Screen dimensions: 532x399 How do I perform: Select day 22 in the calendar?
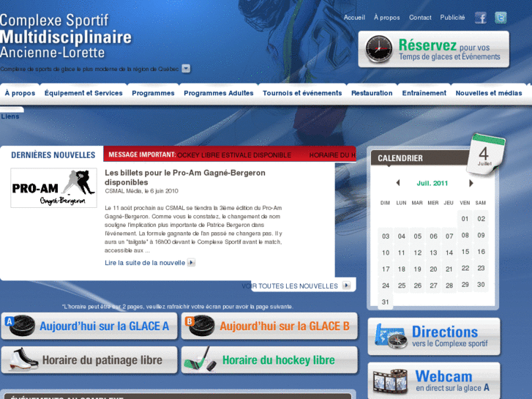(465, 268)
